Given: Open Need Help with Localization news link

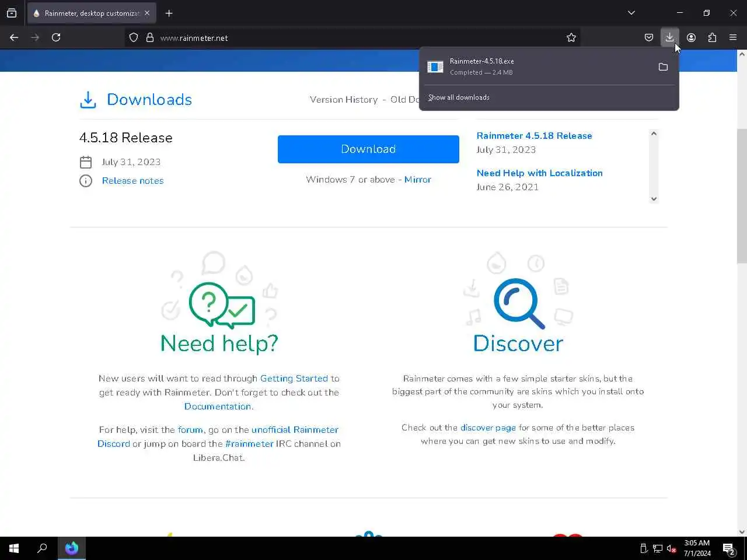Looking at the screenshot, I should click(539, 173).
